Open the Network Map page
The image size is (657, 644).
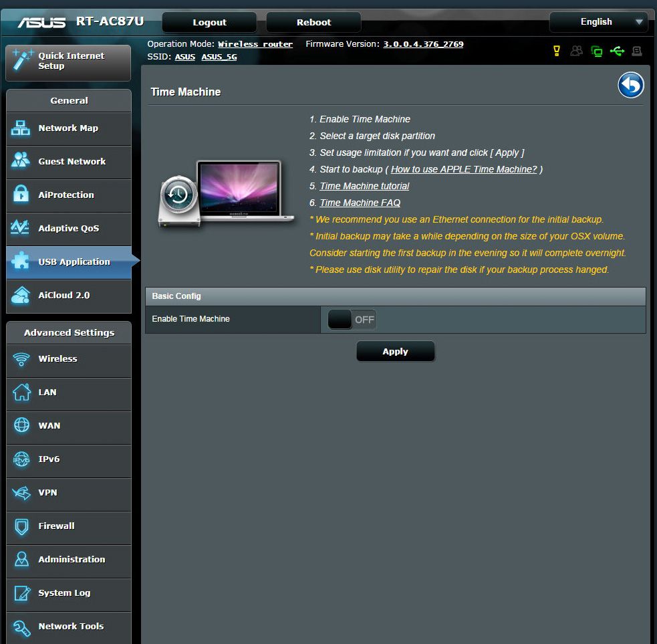(x=68, y=128)
